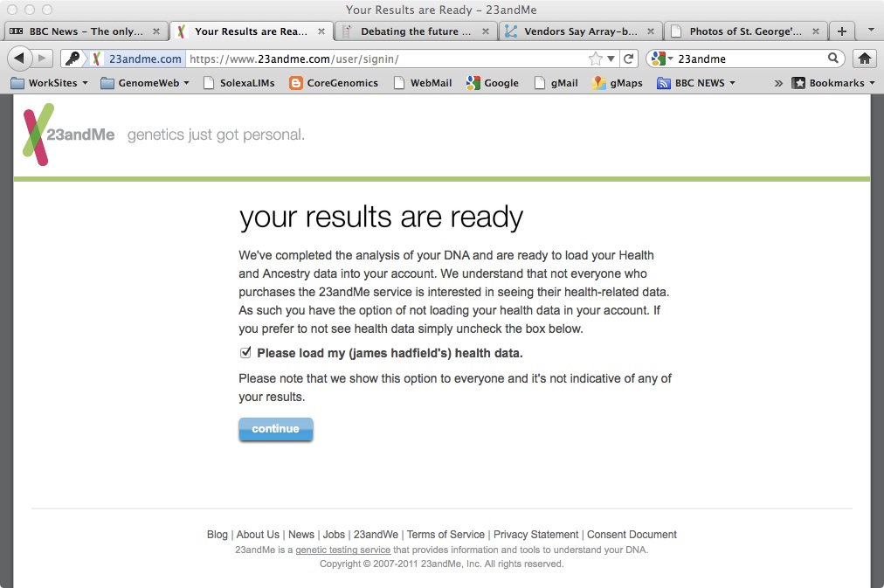Click the forward navigation arrow
The width and height of the screenshot is (884, 588).
42,58
